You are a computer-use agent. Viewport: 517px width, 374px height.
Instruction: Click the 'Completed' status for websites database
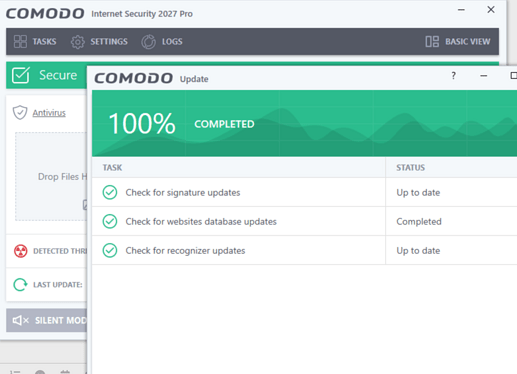419,222
